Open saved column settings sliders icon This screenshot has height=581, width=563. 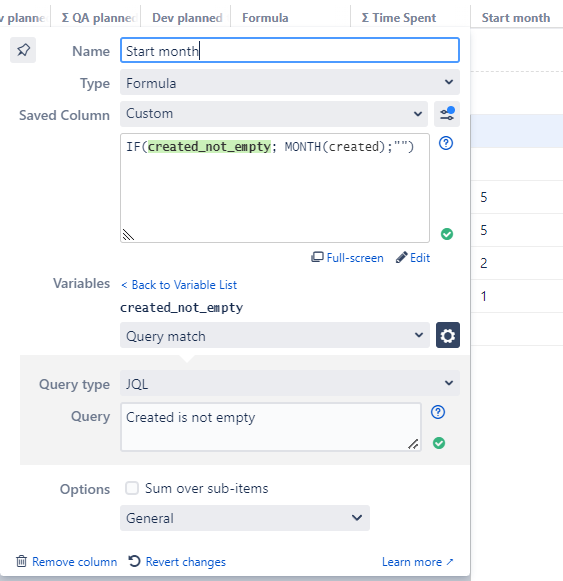tap(447, 114)
